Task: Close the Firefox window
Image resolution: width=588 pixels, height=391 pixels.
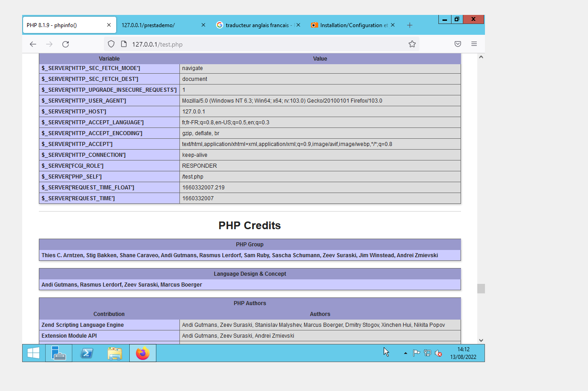Action: [473, 19]
